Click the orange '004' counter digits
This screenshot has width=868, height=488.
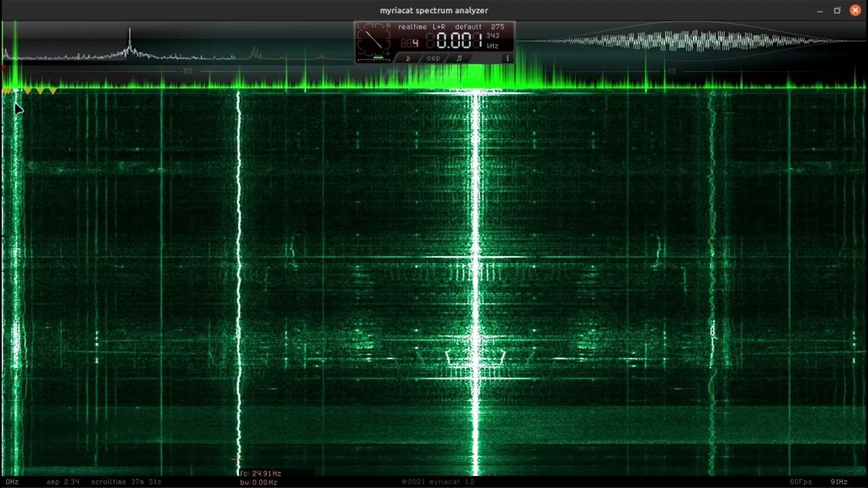tap(410, 43)
